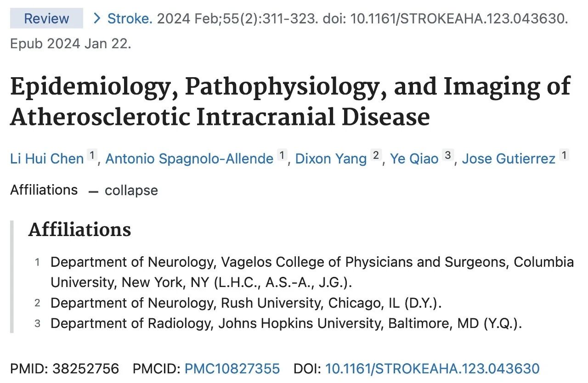The image size is (588, 383).
Task: Click the Rush University affiliation entry
Action: (x=246, y=303)
